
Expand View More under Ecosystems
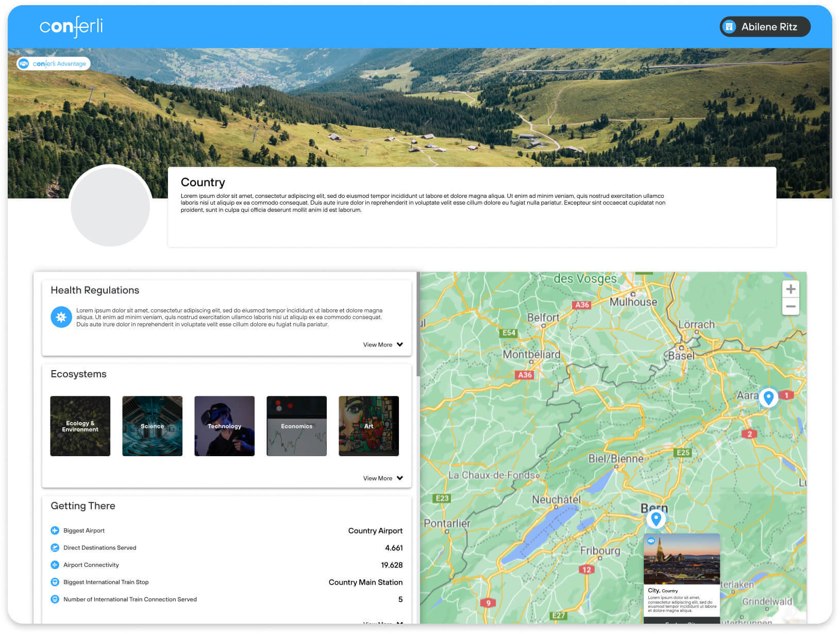pyautogui.click(x=383, y=478)
